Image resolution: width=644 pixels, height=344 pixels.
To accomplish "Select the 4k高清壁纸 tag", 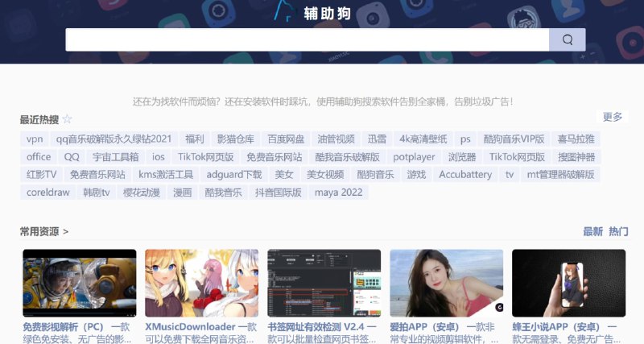I will pos(423,139).
